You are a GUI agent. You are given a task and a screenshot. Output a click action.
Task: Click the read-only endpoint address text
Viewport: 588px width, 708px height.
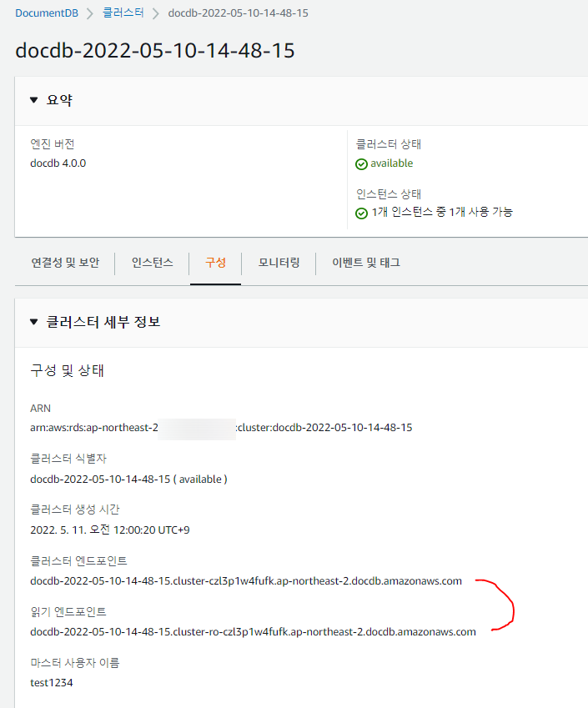(253, 631)
